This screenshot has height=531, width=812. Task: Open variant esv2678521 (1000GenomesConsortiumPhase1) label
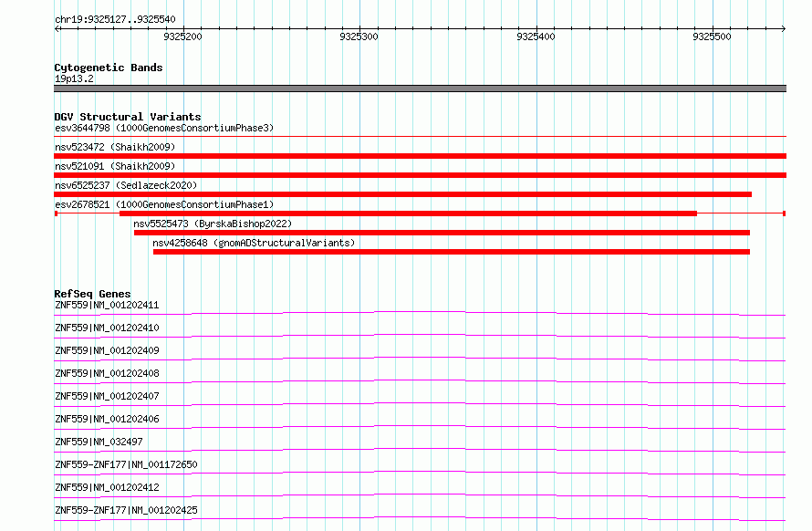pyautogui.click(x=164, y=204)
